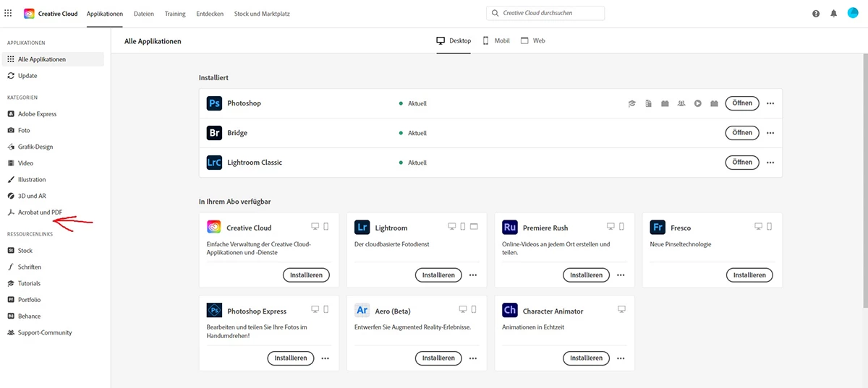Screen dimensions: 868x388
Task: Open Bridge's three-dot more options
Action: [x=770, y=133]
